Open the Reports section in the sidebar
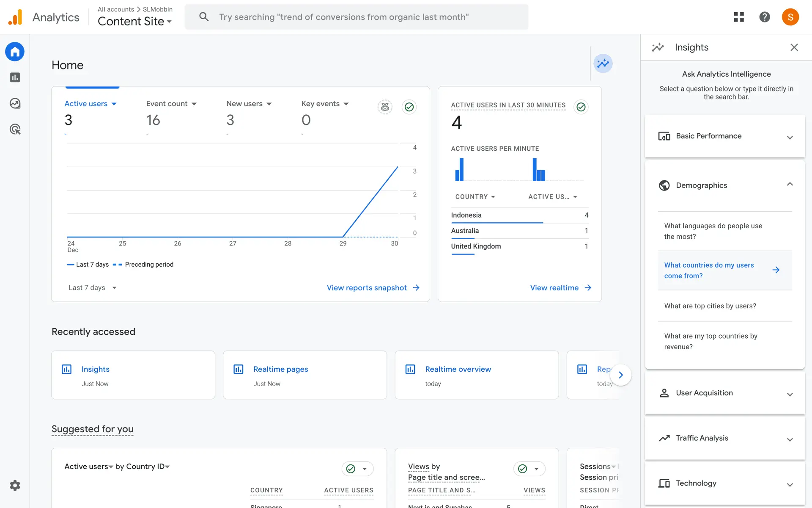The image size is (812, 508). [15, 77]
